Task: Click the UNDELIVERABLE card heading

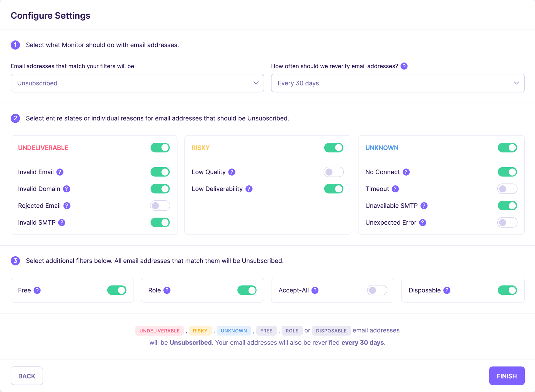Action: coord(43,148)
